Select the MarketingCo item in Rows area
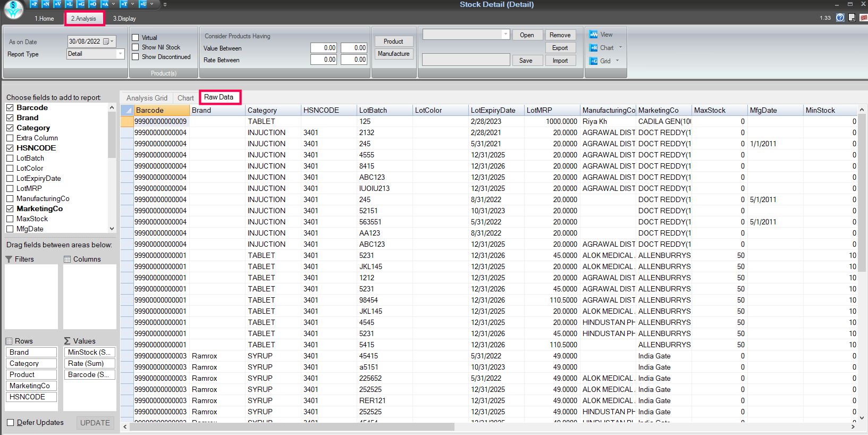The width and height of the screenshot is (868, 435). coord(31,386)
